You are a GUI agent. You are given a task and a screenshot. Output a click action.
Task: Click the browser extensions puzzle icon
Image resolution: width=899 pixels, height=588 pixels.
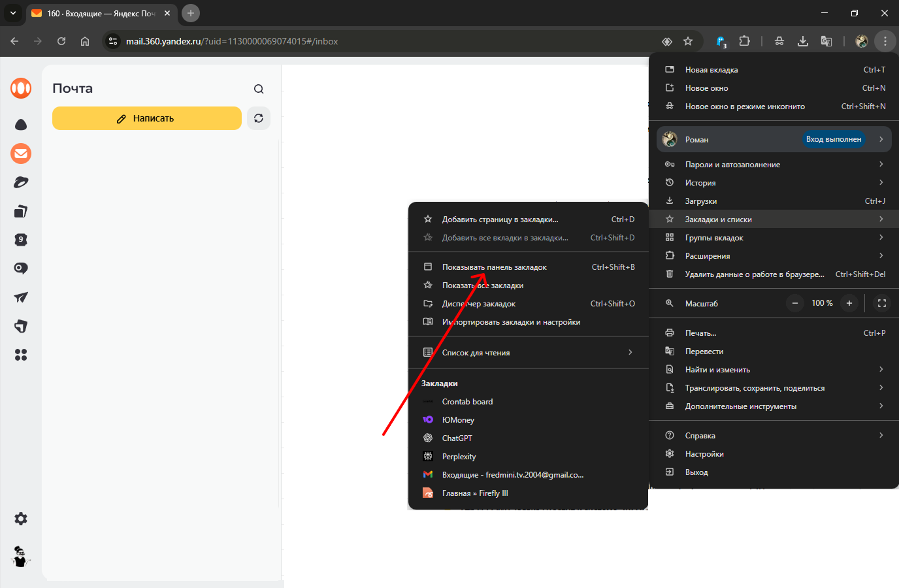744,41
